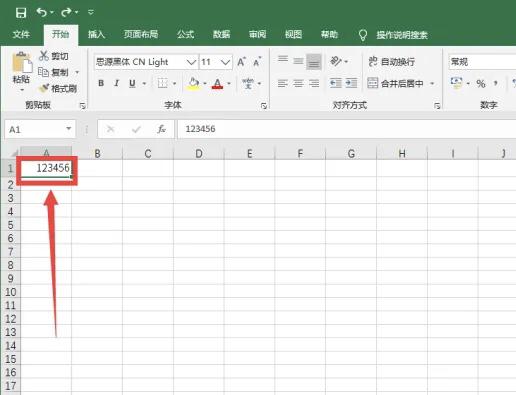Go to the 审阅 (Review) tab
This screenshot has height=395, width=516.
point(258,34)
